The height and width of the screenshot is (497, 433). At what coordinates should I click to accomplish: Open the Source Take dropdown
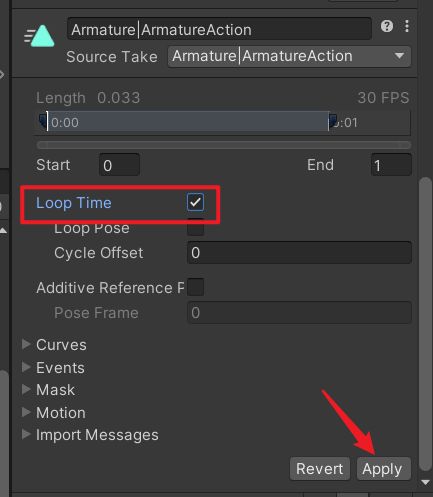[289, 56]
